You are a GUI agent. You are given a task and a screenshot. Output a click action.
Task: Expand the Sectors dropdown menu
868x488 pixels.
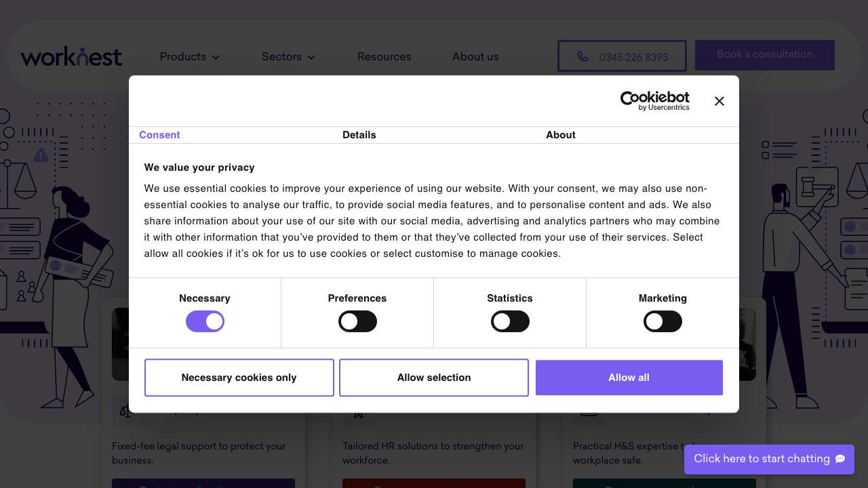(288, 57)
